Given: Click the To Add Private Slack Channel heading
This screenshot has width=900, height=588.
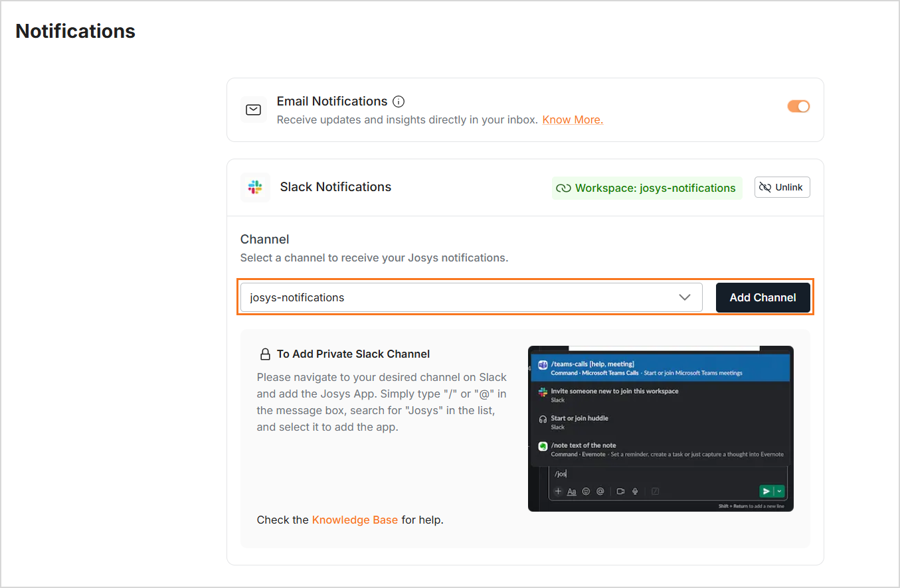Looking at the screenshot, I should [x=353, y=354].
